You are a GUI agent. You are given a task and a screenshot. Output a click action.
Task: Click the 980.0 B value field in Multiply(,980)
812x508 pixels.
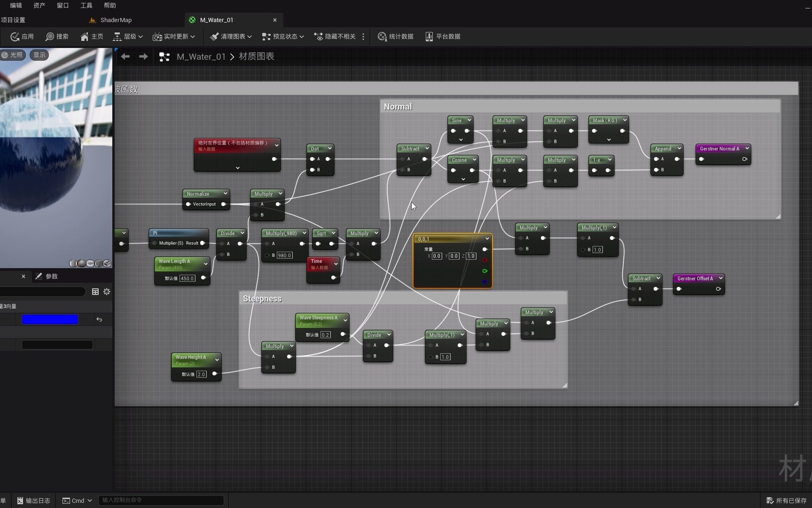284,255
